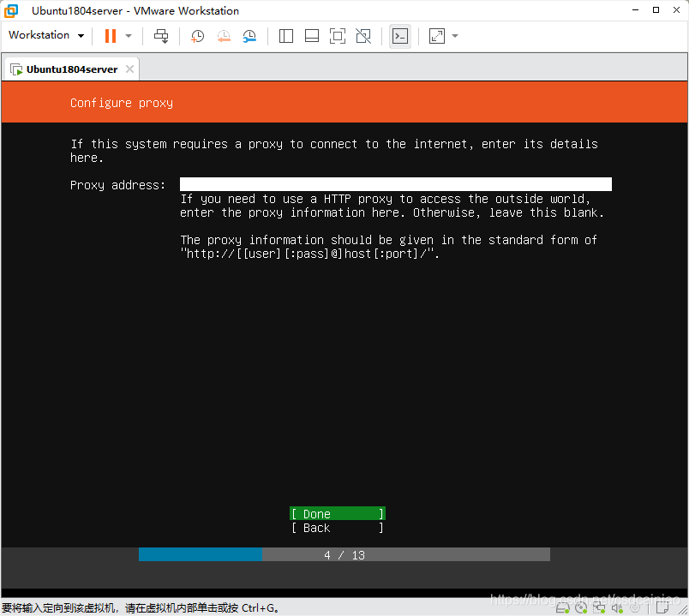The width and height of the screenshot is (689, 616).
Task: Select the Ubuntu1804server tab
Action: pos(72,69)
